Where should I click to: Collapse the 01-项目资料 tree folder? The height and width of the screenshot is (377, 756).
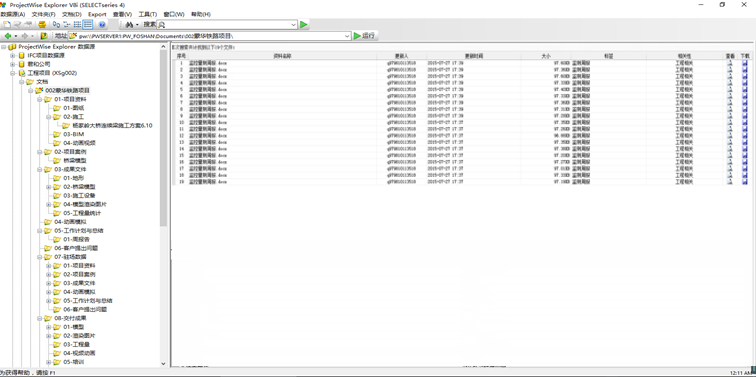pos(40,99)
